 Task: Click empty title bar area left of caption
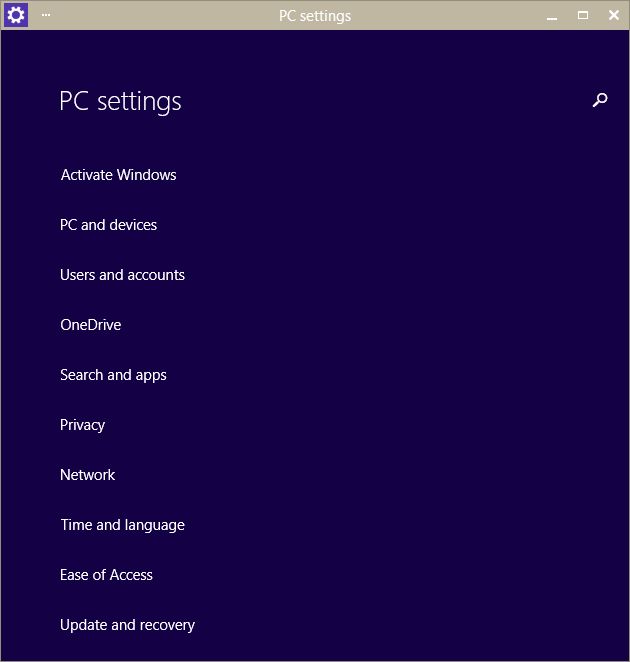pyautogui.click(x=160, y=15)
